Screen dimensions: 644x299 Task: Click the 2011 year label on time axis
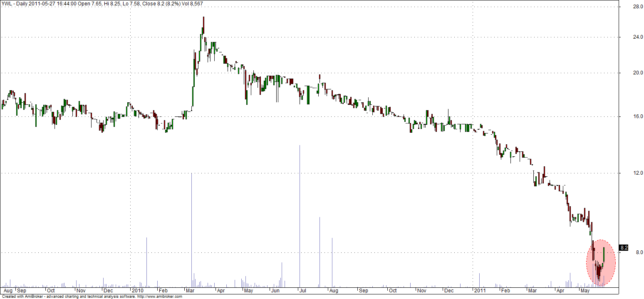pyautogui.click(x=480, y=290)
